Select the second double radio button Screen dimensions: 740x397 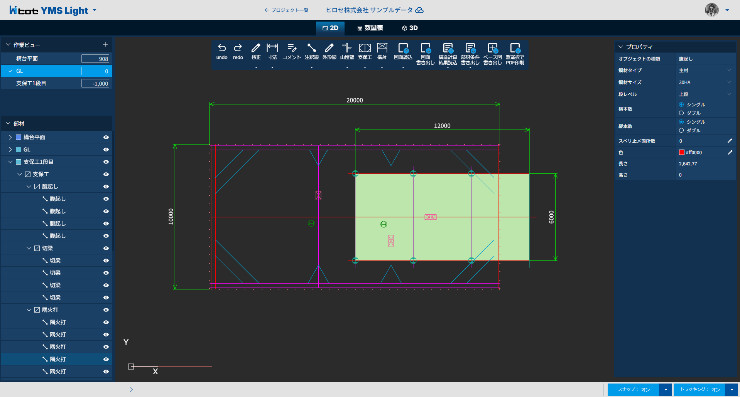[x=681, y=130]
